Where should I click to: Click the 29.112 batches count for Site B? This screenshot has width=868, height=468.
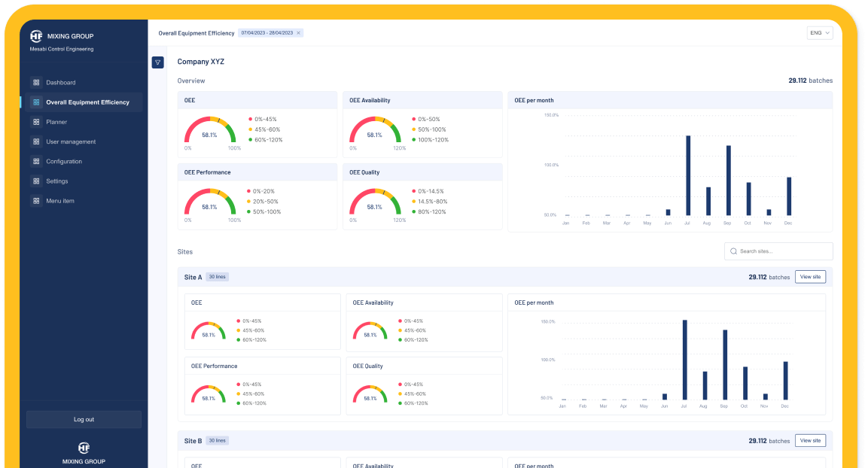tap(769, 441)
